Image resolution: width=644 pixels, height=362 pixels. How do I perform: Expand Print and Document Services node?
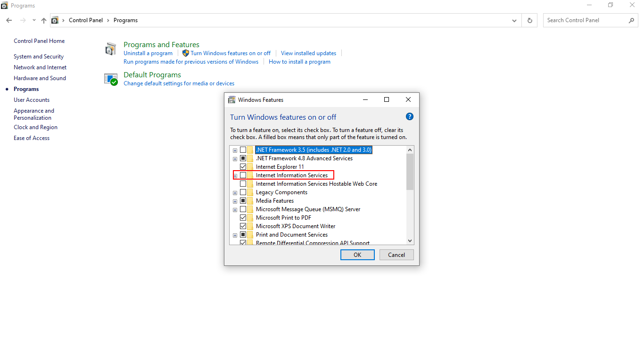tap(235, 235)
